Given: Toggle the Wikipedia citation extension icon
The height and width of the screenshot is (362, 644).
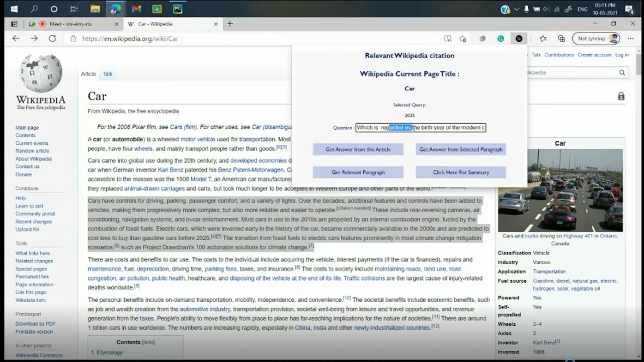Looking at the screenshot, I should click(519, 38).
